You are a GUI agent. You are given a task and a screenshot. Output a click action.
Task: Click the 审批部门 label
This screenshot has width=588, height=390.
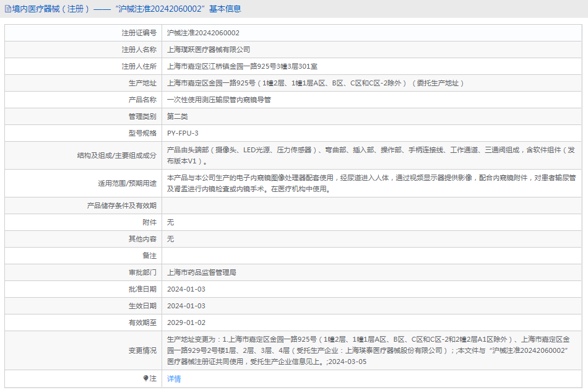point(142,272)
